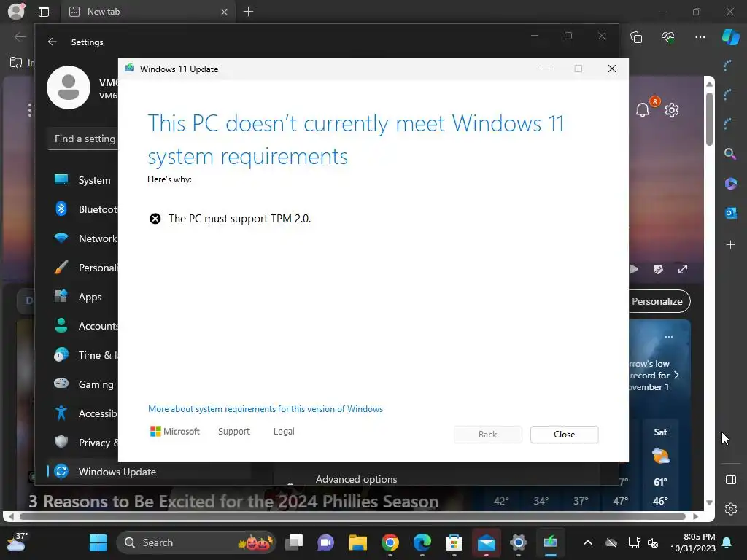This screenshot has height=560, width=747.
Task: Go back with the Settings window arrow
Action: point(53,42)
